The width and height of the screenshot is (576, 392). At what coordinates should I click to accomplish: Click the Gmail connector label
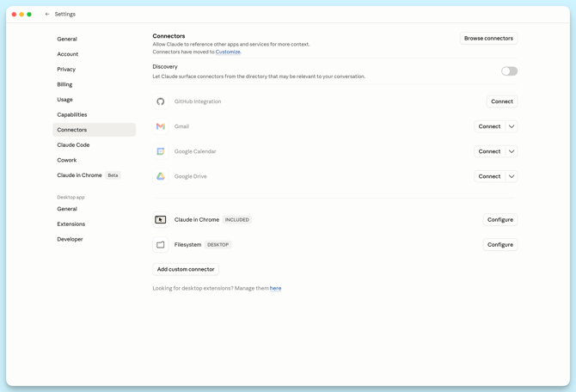(x=181, y=126)
